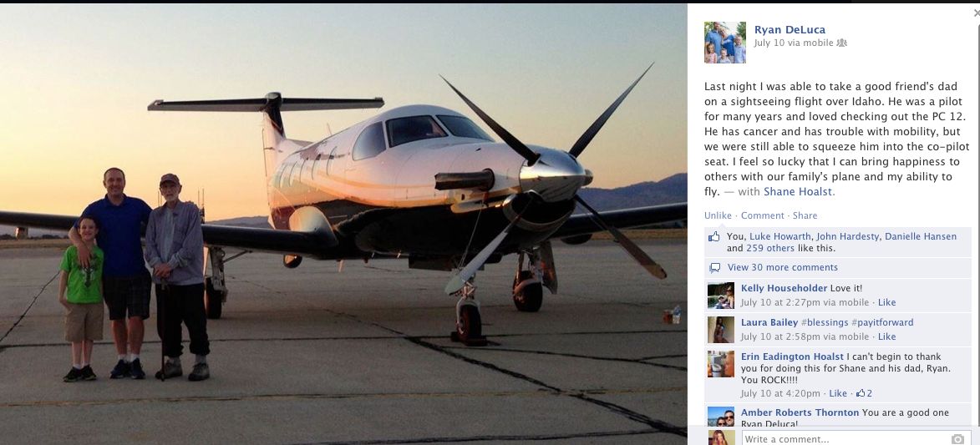980x445 pixels.
Task: Open Ryan DeLuca's name link
Action: click(790, 30)
